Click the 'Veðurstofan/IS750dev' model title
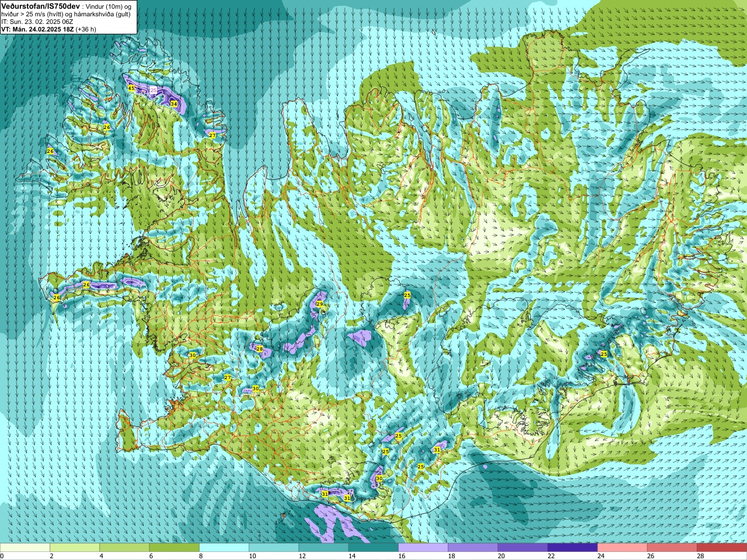 (x=40, y=6)
